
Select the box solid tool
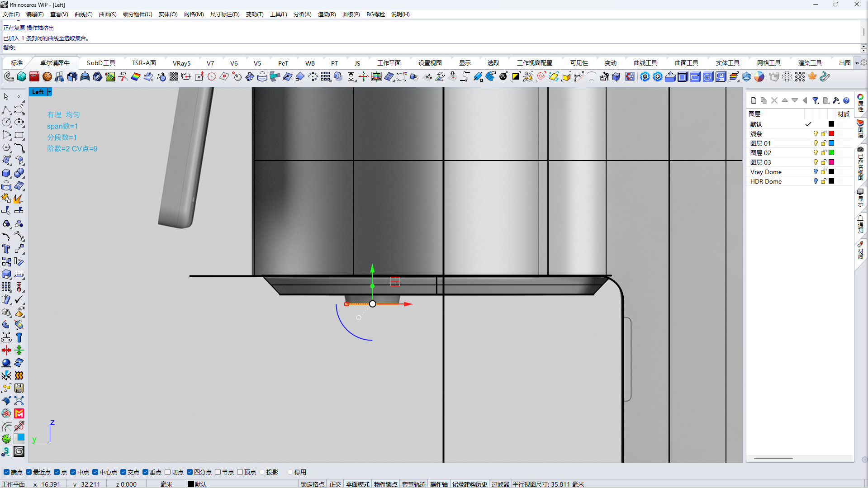click(6, 173)
